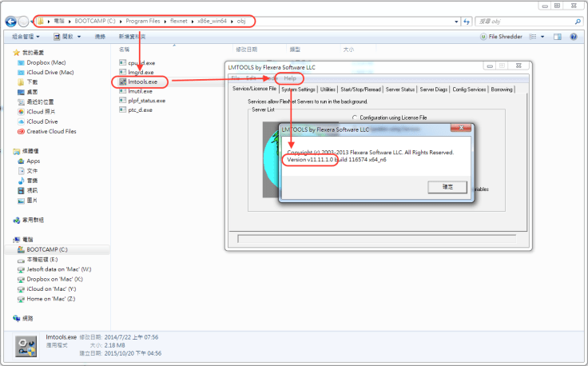Open the Server Status tab

click(399, 90)
